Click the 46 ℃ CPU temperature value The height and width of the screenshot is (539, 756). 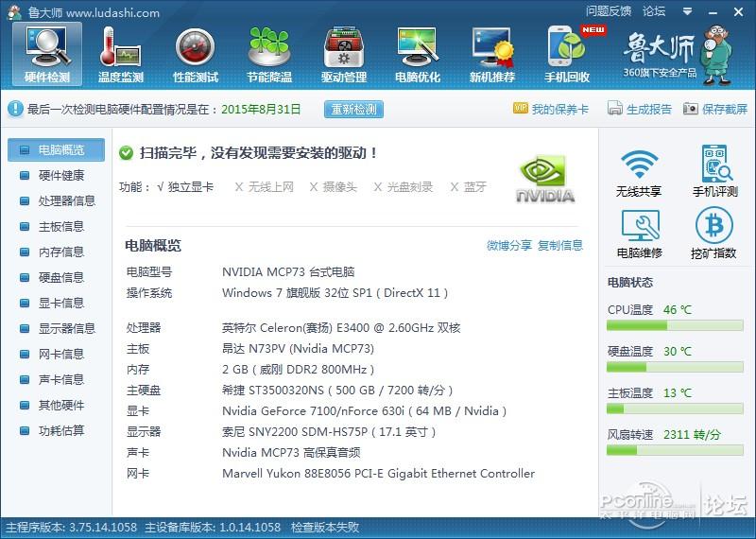tap(678, 310)
